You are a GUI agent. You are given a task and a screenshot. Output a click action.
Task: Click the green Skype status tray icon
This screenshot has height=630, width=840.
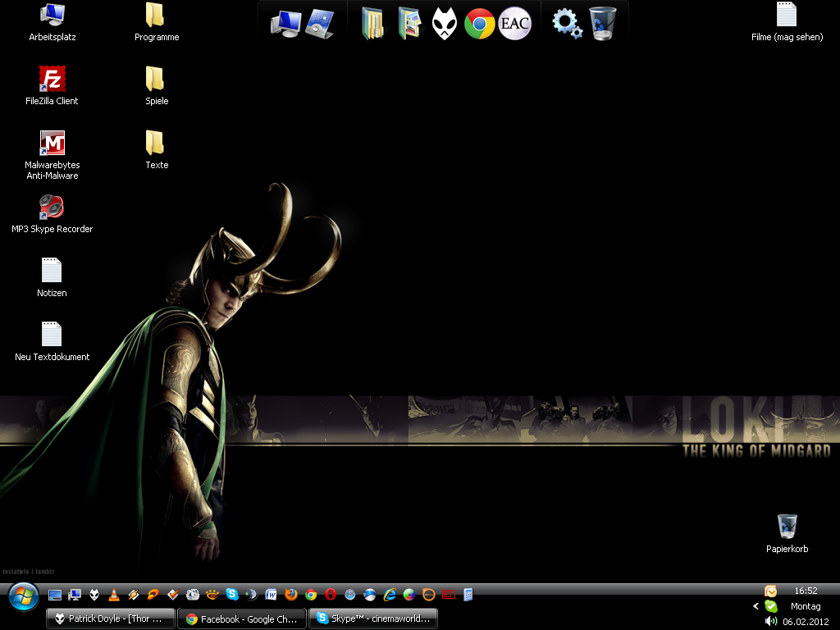pos(771,606)
